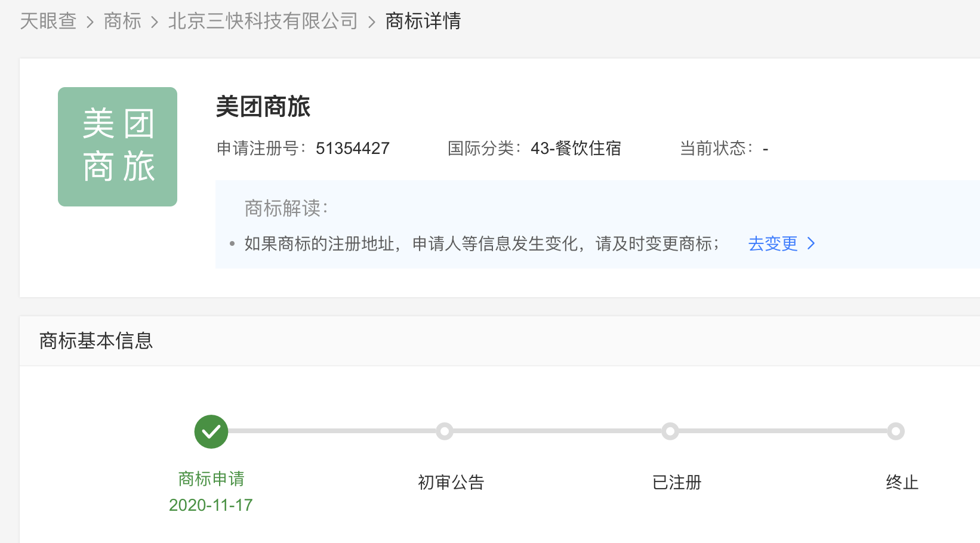Image resolution: width=980 pixels, height=543 pixels.
Task: Click the 终止 timeline circle
Action: pos(895,431)
